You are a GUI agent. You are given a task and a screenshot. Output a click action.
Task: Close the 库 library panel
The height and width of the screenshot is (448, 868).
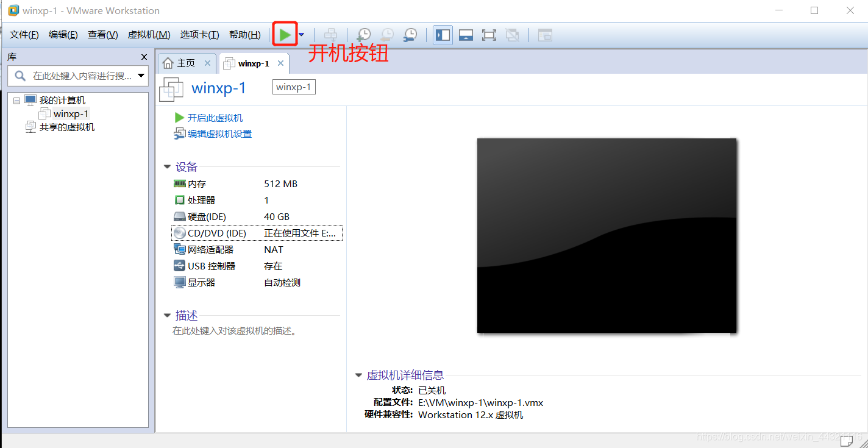(x=144, y=57)
